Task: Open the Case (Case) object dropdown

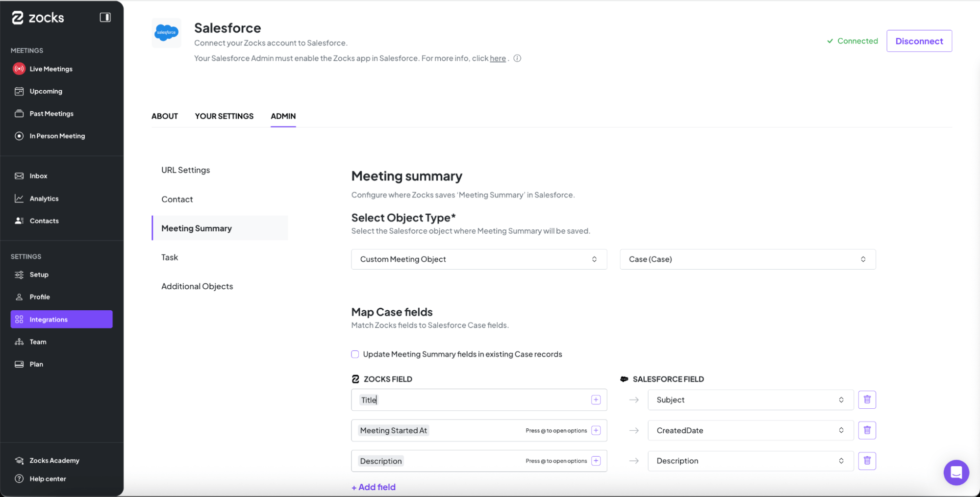Action: coord(748,259)
